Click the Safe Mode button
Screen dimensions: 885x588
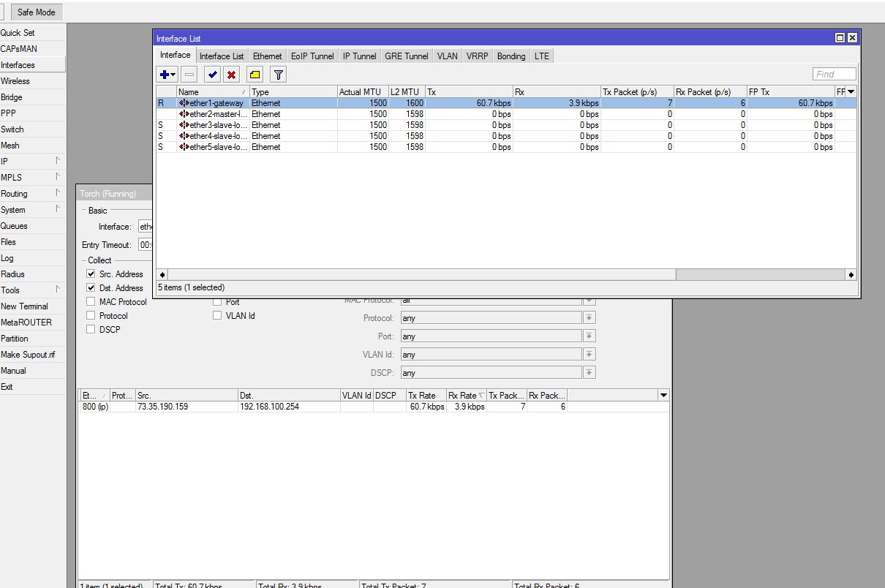pyautogui.click(x=35, y=12)
